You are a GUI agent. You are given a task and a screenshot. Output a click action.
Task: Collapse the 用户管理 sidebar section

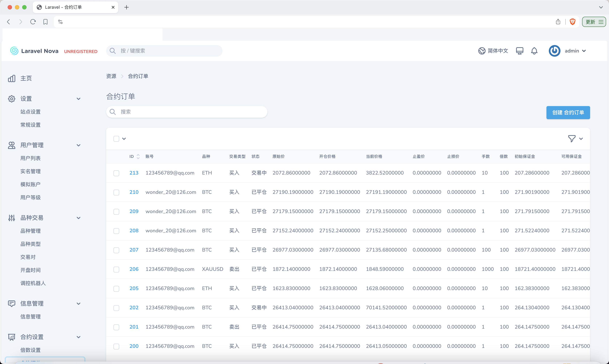tap(79, 145)
